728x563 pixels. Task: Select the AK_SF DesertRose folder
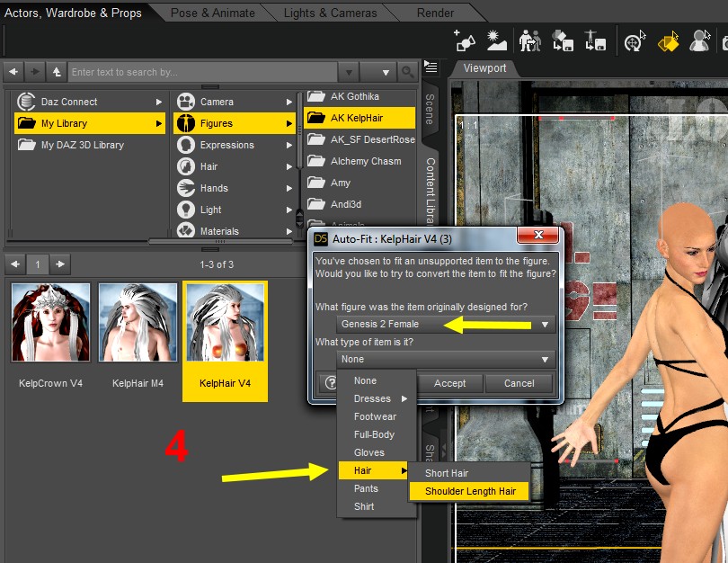360,139
